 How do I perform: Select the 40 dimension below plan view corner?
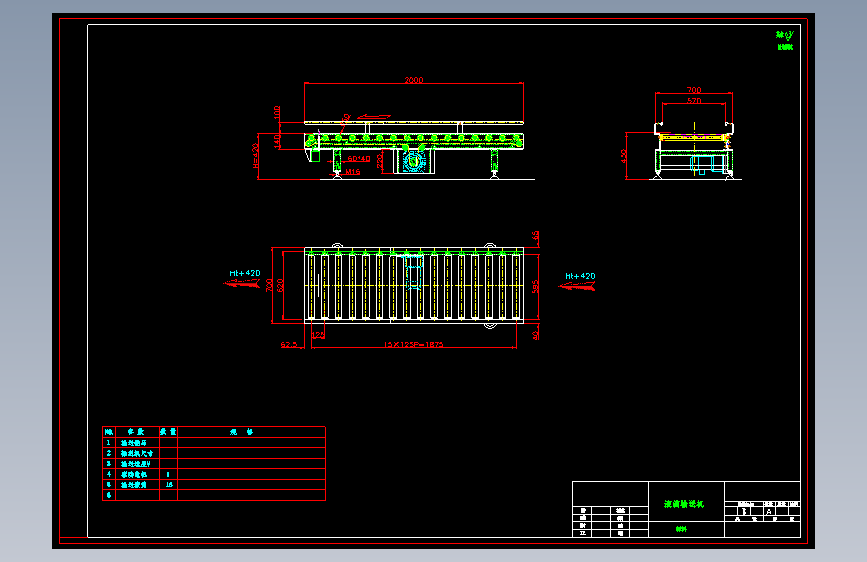[535, 335]
